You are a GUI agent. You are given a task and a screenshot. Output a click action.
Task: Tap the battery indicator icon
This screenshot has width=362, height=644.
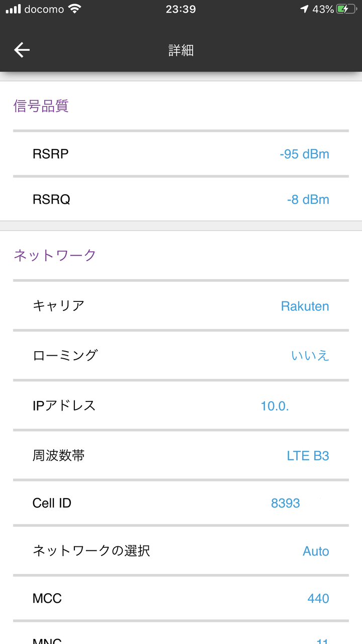click(346, 9)
